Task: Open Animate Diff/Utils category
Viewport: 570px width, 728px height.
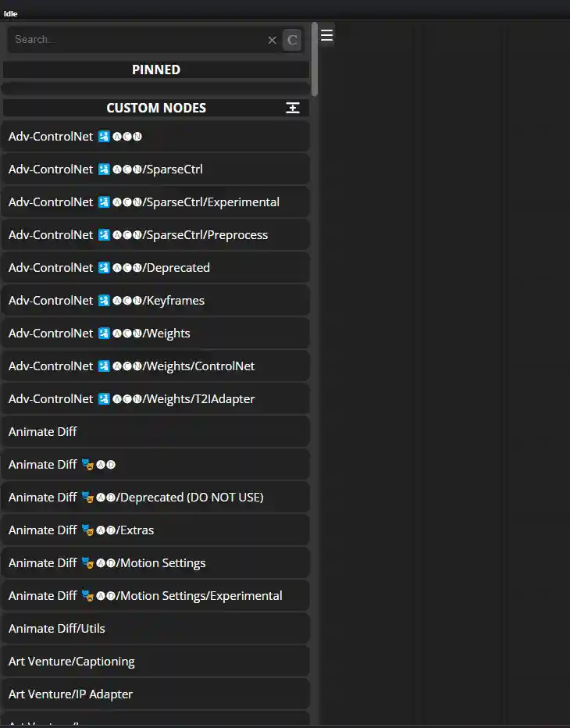Action: click(155, 629)
